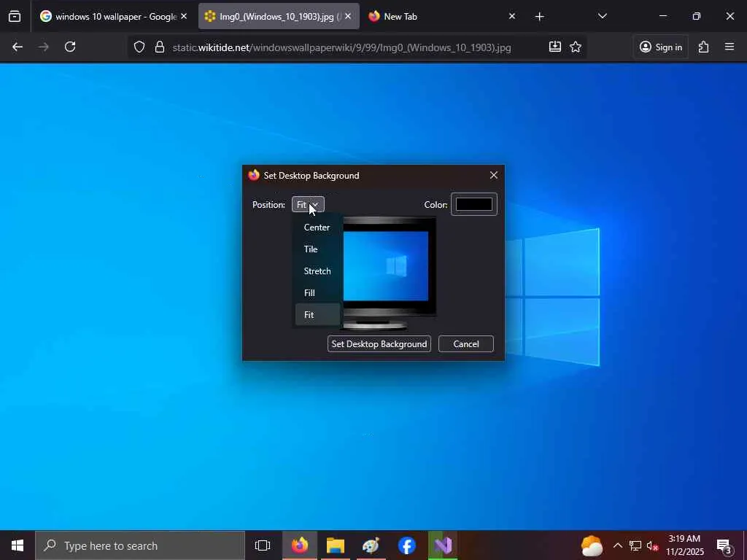747x560 pixels.
Task: Confirm with Set Desktop Background button
Action: click(379, 344)
